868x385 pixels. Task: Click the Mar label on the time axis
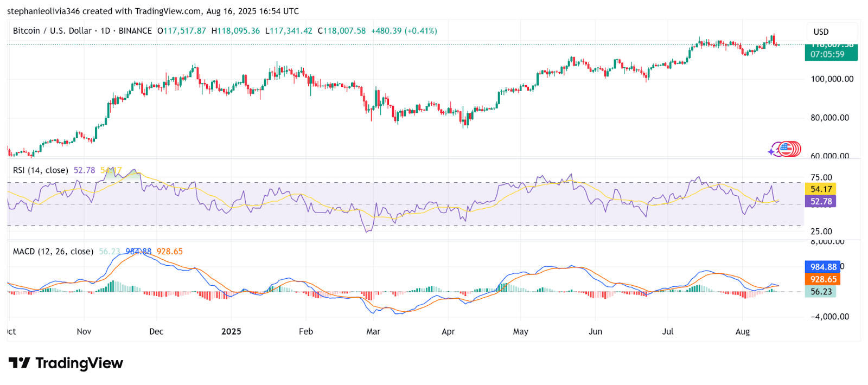click(x=373, y=331)
